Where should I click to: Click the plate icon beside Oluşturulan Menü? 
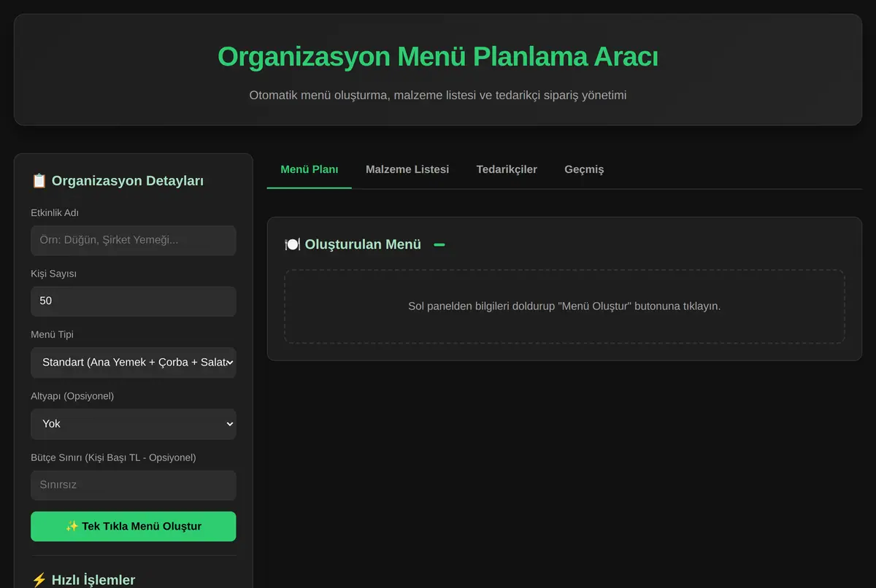pos(292,244)
